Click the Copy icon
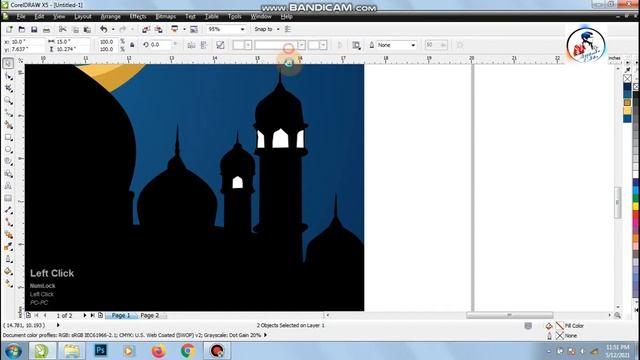 [x=75, y=29]
